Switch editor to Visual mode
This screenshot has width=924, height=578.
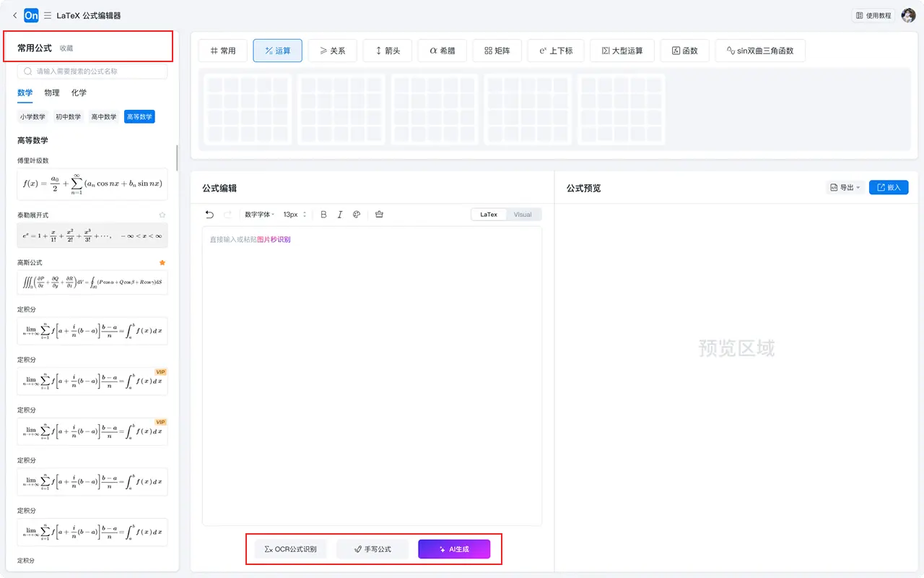pyautogui.click(x=523, y=215)
